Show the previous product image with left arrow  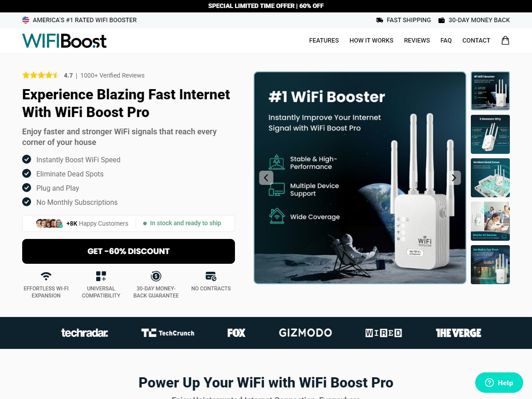coord(266,178)
